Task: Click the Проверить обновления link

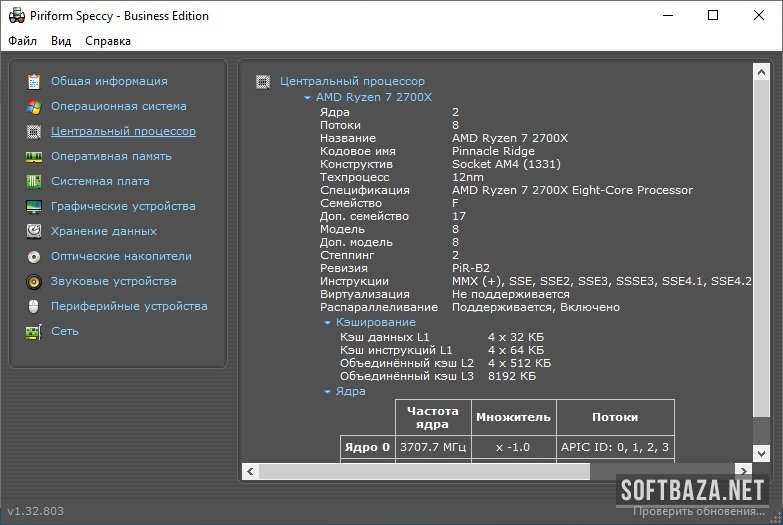Action: (x=698, y=512)
